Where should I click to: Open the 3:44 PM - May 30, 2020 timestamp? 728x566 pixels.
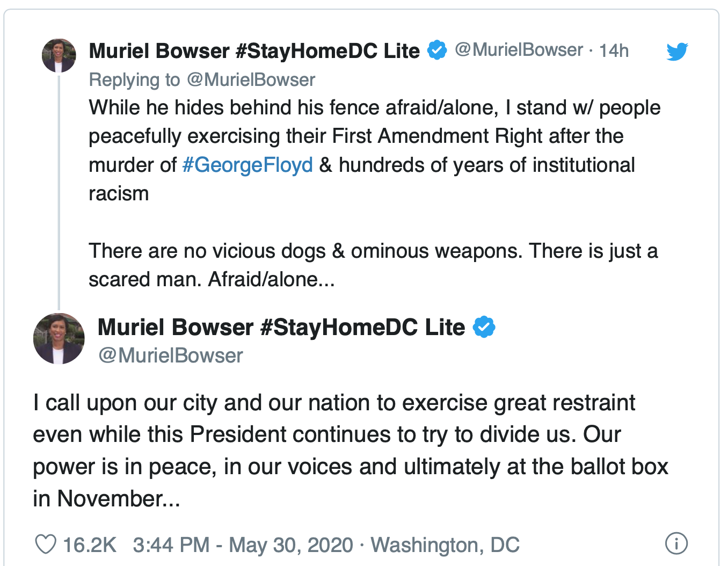click(x=243, y=545)
